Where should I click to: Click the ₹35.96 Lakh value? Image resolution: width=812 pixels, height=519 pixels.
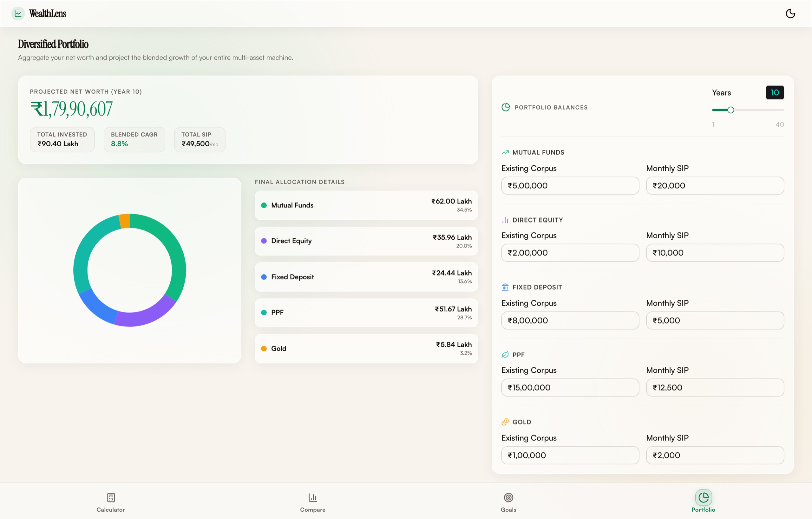point(452,237)
